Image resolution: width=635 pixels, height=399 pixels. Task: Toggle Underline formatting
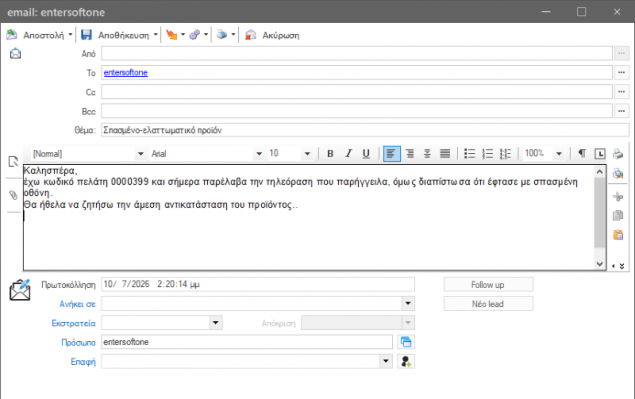[366, 154]
